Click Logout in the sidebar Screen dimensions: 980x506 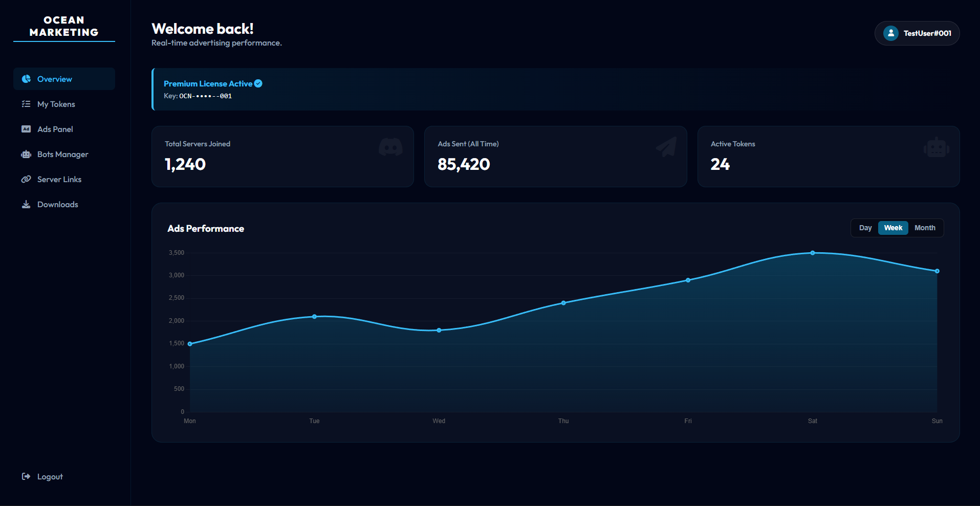point(49,476)
